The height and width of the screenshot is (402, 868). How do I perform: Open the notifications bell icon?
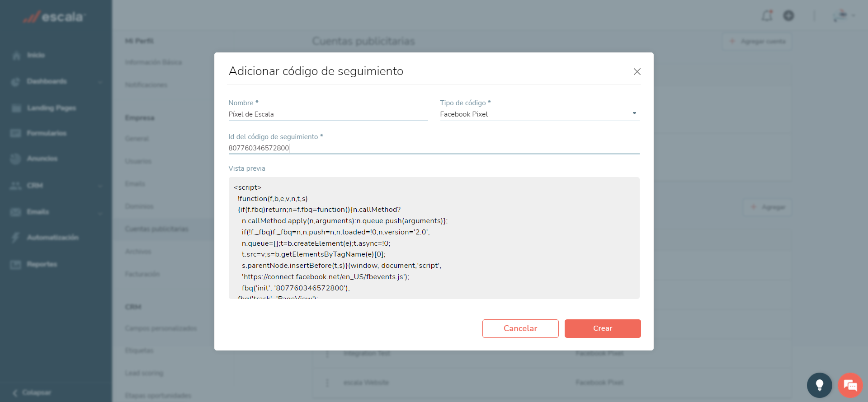[767, 16]
